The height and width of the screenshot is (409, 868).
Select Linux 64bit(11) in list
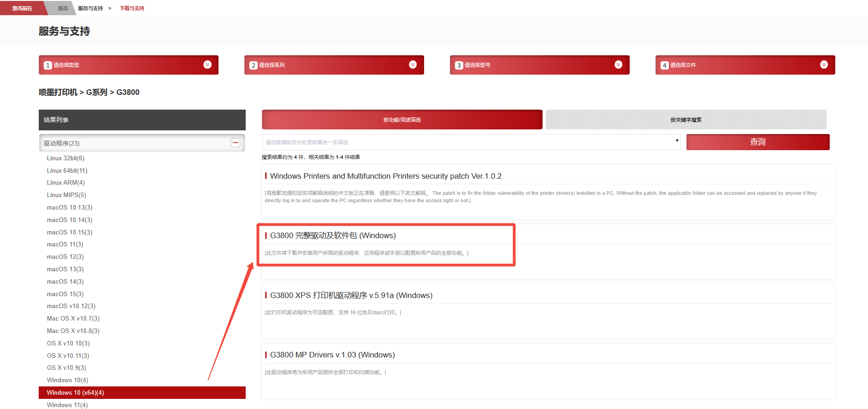tap(67, 170)
